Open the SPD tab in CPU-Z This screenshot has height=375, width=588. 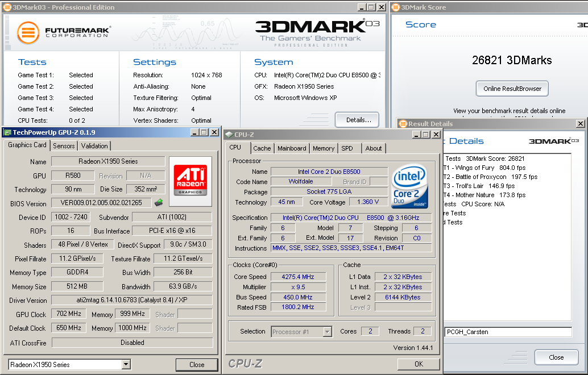(347, 148)
